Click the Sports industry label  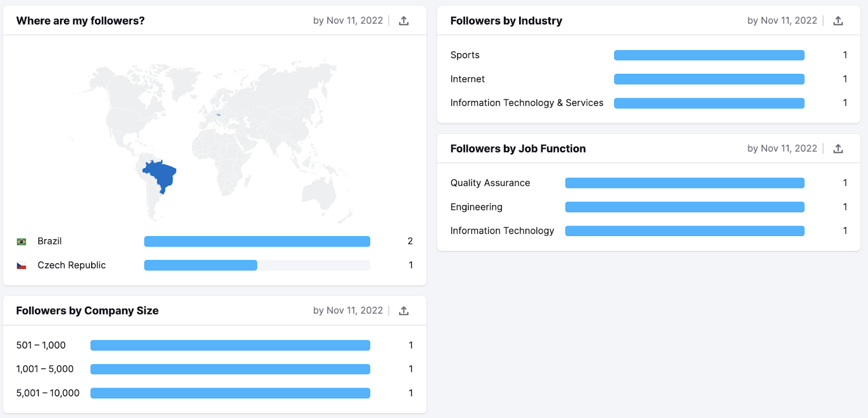coord(464,55)
